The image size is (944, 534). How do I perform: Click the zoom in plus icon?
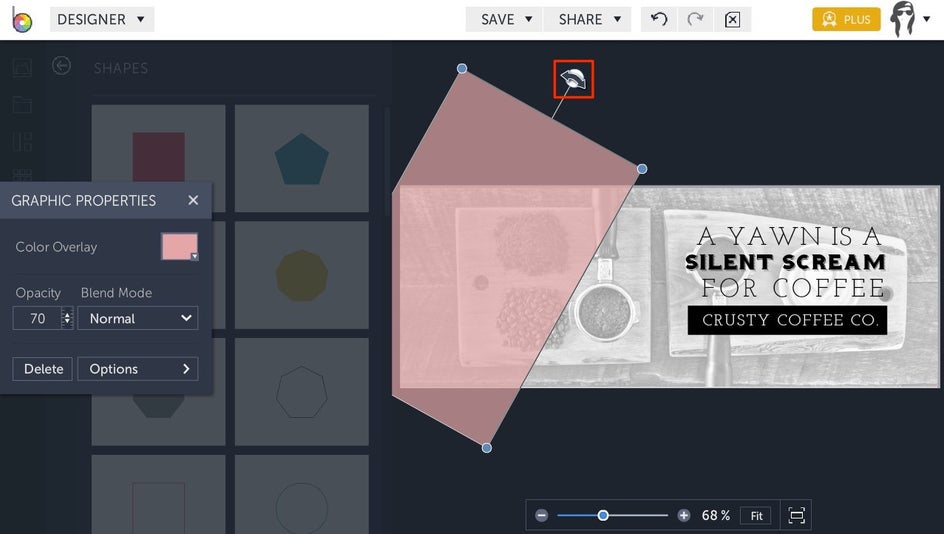683,515
